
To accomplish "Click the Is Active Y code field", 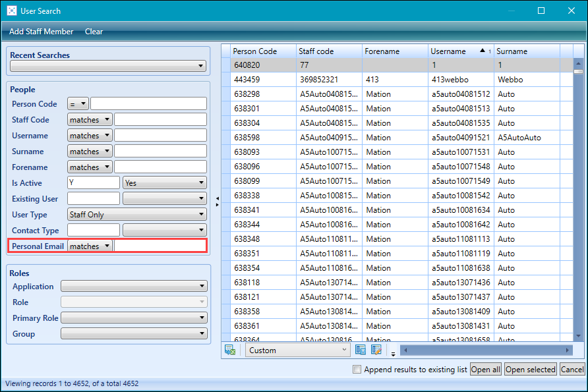I will pos(94,183).
